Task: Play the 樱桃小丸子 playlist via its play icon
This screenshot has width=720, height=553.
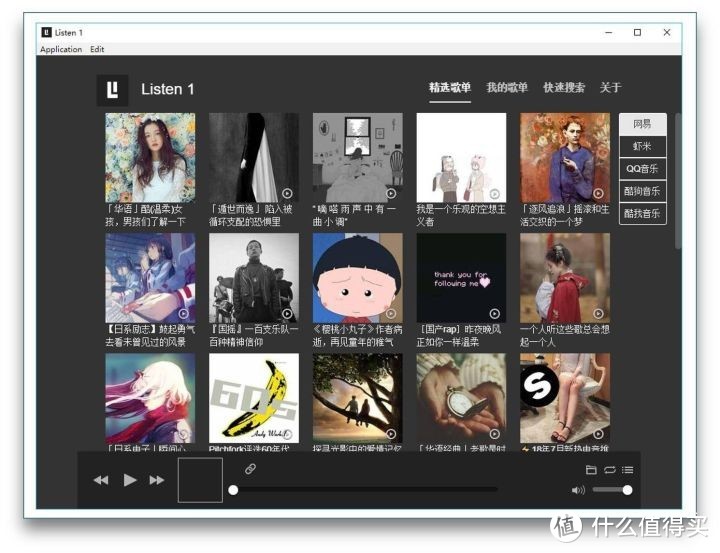Action: click(391, 314)
